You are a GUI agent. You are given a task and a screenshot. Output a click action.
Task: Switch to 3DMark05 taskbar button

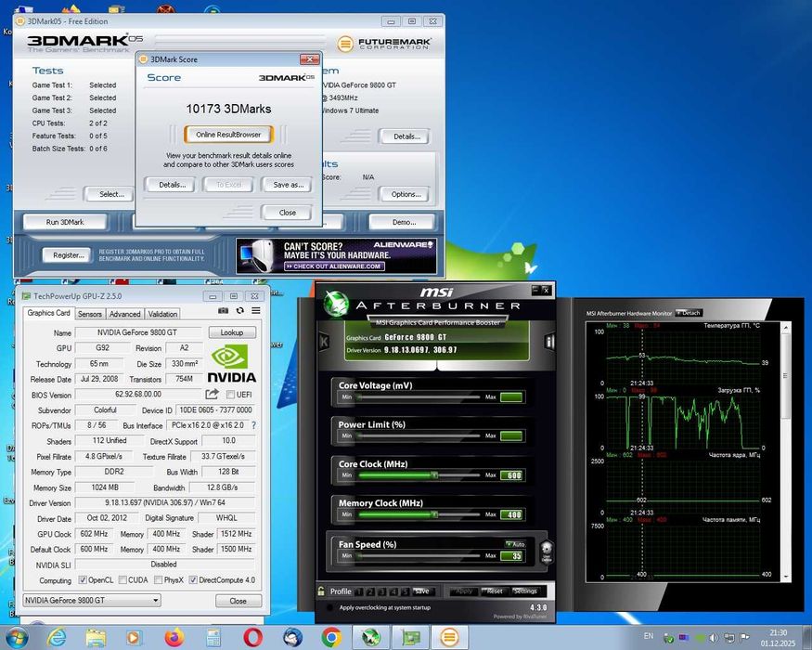pos(449,637)
